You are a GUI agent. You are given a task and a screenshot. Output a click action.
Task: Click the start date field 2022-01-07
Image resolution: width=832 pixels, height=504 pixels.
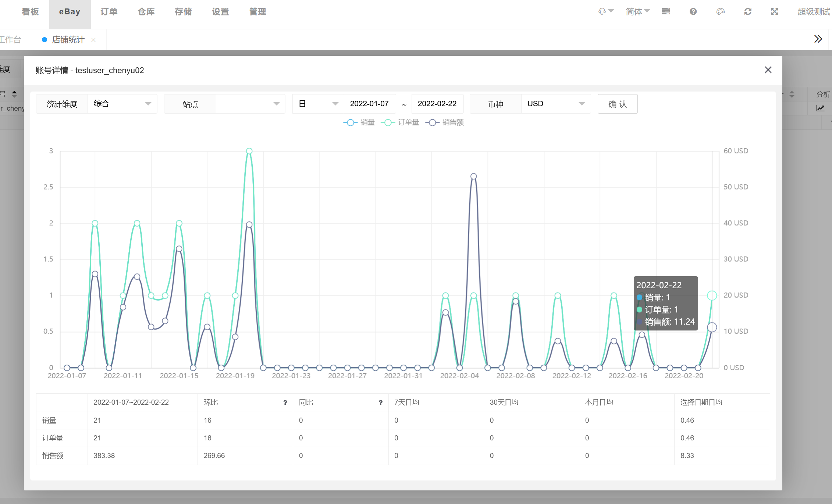click(x=370, y=104)
